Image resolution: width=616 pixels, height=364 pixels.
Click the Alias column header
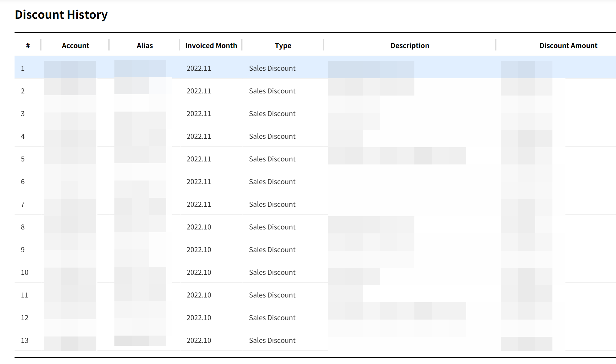(x=145, y=46)
